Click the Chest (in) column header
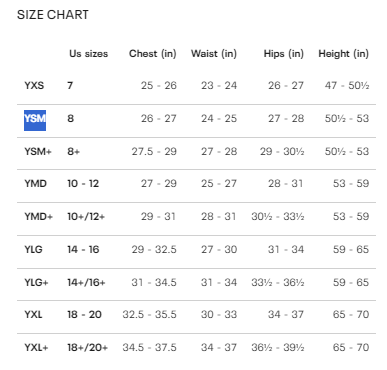 (153, 54)
